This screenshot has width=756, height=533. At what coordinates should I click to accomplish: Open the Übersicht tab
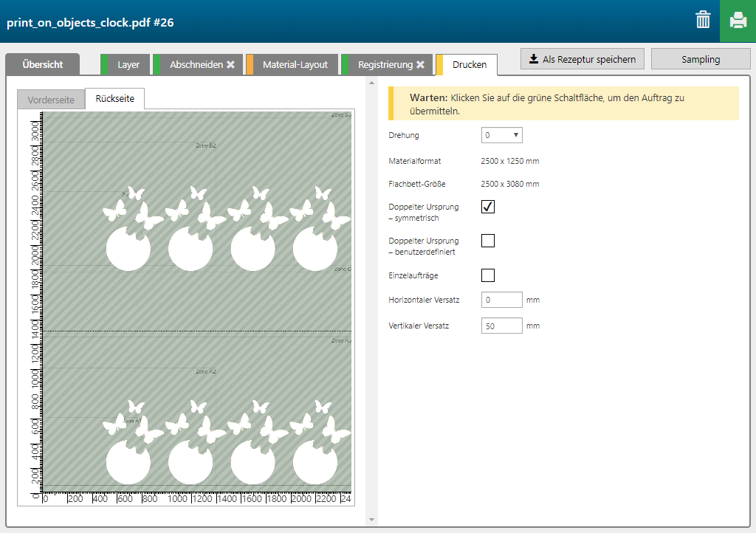(x=42, y=65)
